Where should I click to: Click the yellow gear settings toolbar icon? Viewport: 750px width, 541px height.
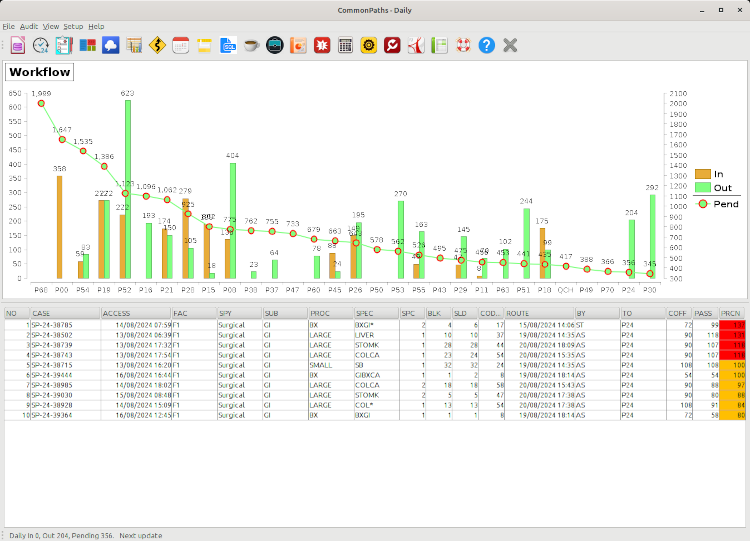coord(368,45)
